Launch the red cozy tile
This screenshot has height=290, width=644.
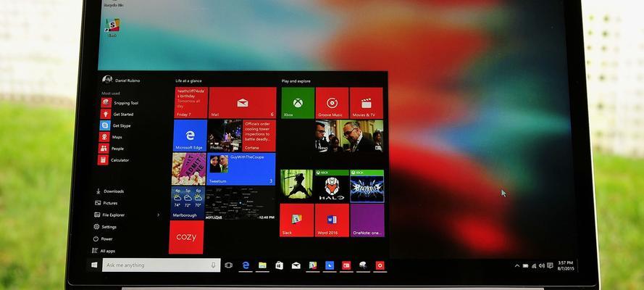186,237
